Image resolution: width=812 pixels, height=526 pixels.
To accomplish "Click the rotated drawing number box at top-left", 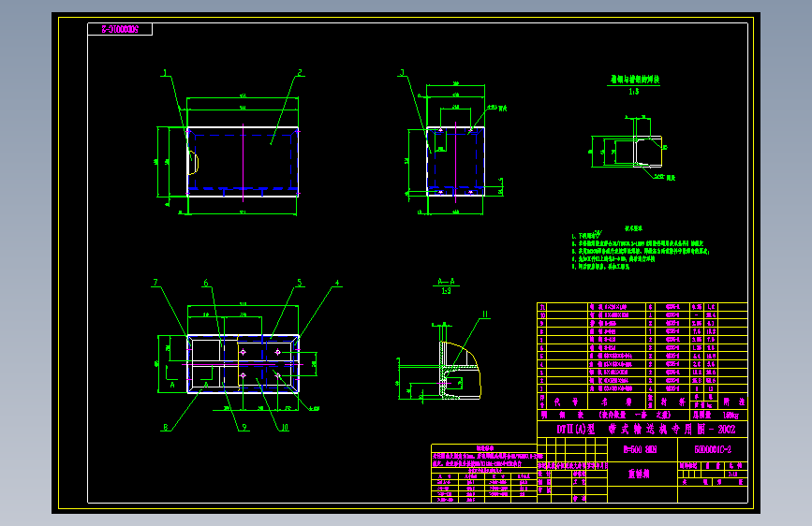I will coord(120,30).
